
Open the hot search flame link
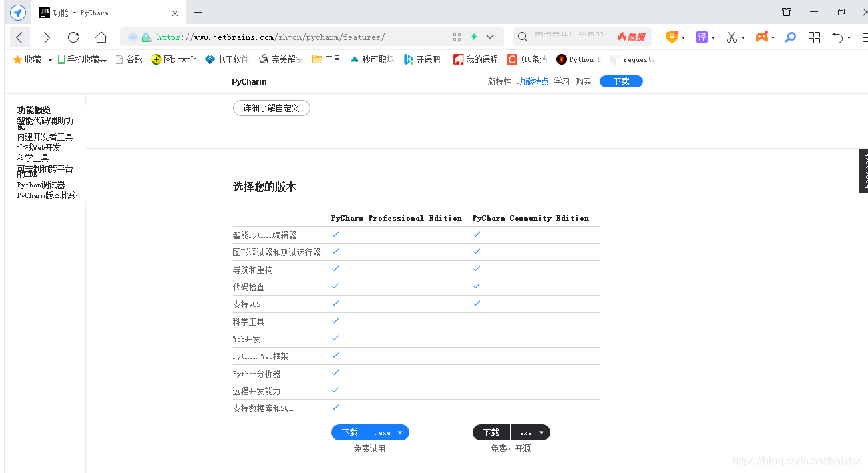631,37
